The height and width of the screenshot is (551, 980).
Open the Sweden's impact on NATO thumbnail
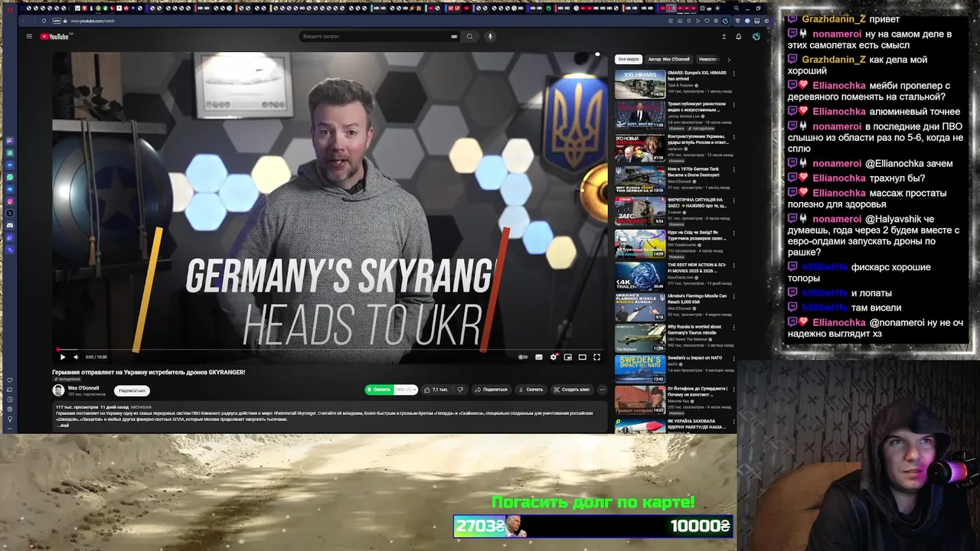[x=640, y=369]
